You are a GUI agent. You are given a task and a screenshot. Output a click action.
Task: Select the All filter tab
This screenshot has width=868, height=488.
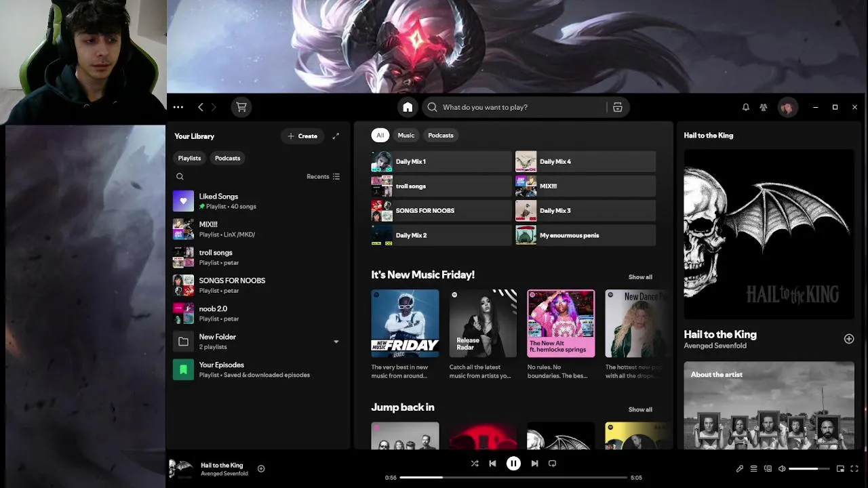[380, 136]
